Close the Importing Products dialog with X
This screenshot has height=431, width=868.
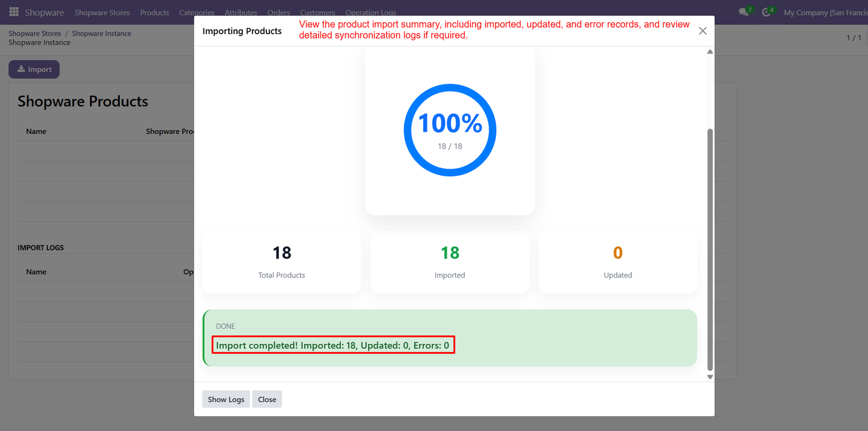coord(703,31)
